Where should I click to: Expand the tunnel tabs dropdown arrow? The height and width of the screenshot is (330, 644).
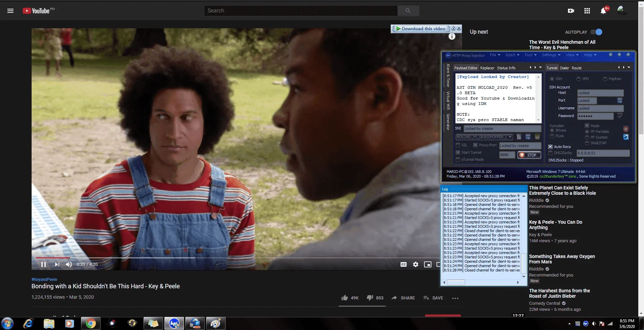coord(629,68)
